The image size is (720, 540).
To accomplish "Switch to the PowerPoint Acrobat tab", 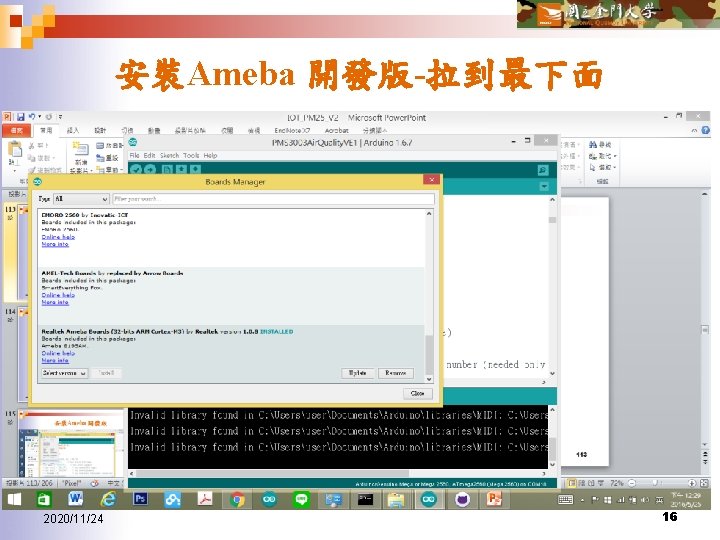I will (x=337, y=130).
